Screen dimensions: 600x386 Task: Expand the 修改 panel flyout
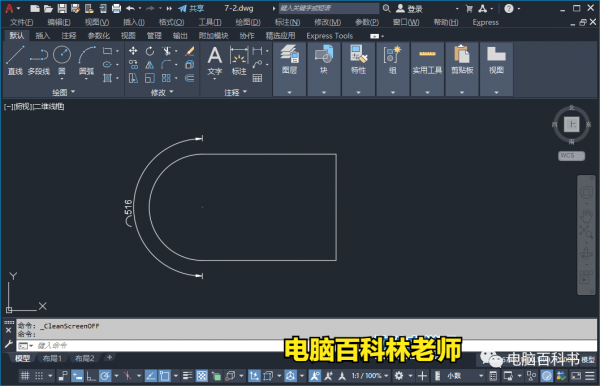(162, 92)
